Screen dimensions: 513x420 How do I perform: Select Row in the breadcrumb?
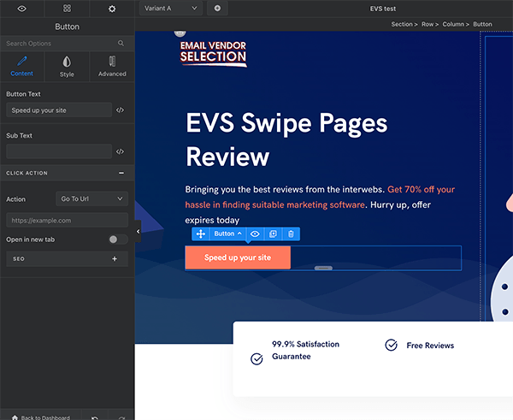pos(427,24)
